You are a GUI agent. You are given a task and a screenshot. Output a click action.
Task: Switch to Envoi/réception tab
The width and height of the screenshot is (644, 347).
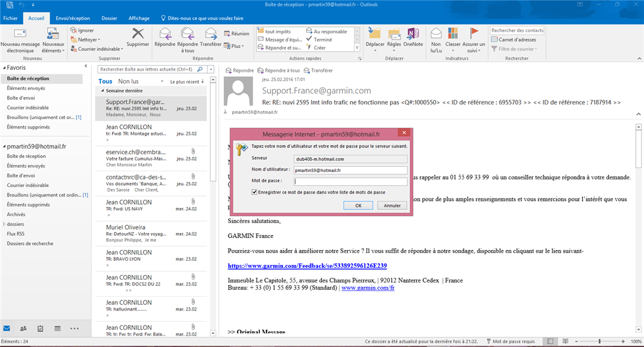click(73, 18)
